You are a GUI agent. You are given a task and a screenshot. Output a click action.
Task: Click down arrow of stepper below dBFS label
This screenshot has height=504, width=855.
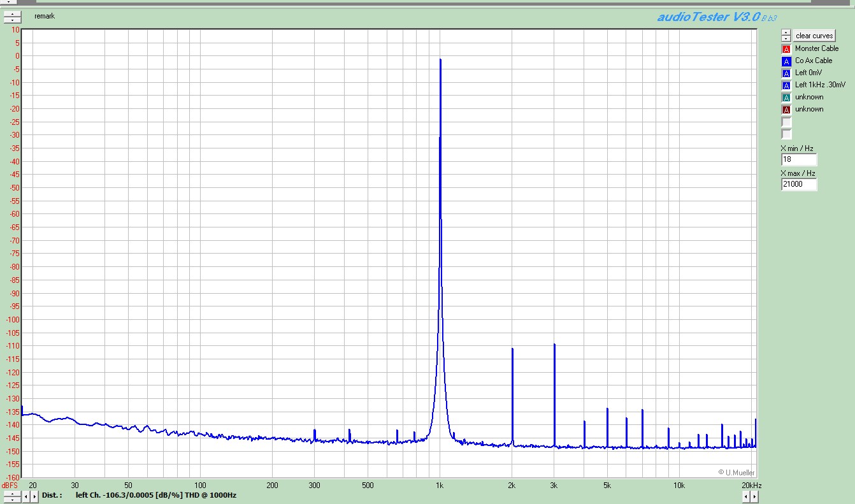click(x=12, y=499)
